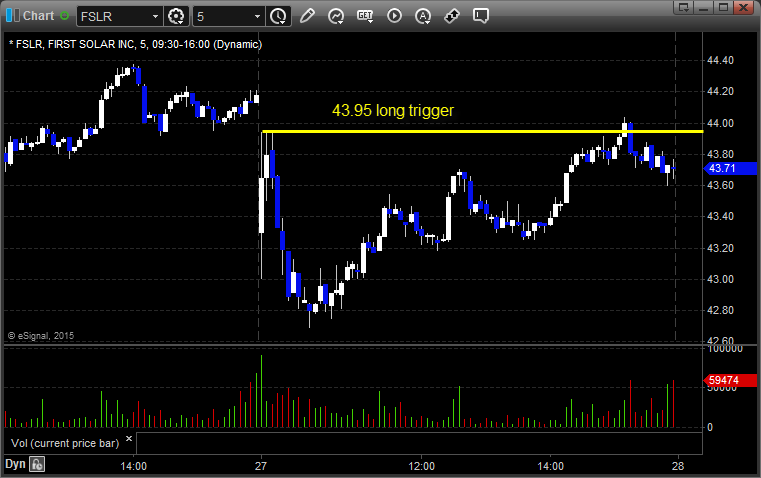Close the chart window
The width and height of the screenshot is (761, 478).
(x=743, y=7)
